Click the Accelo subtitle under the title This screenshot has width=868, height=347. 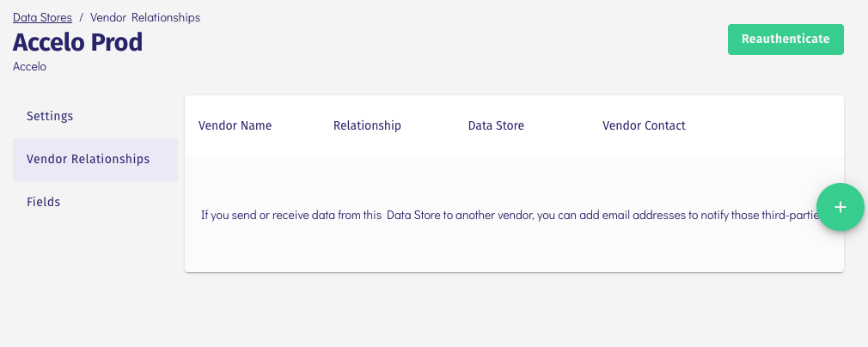point(29,66)
